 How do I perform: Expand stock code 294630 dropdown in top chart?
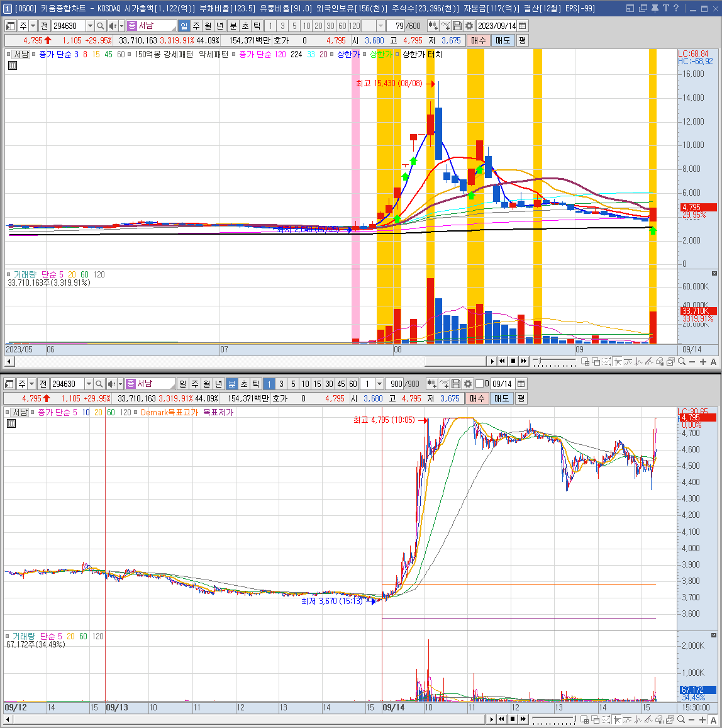point(91,26)
